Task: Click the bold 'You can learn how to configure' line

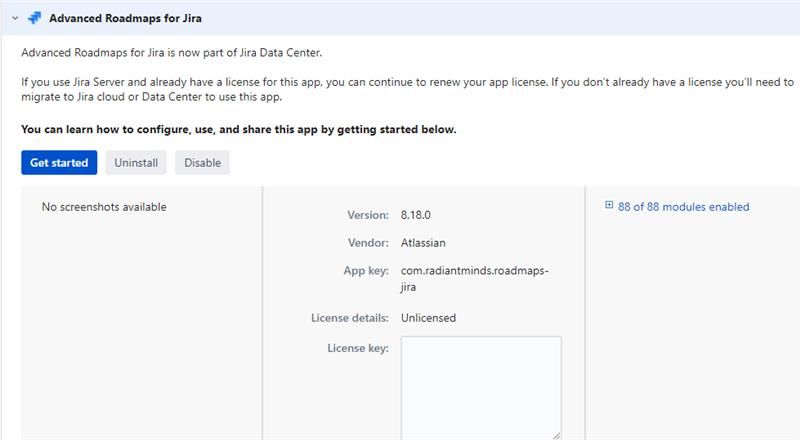Action: coord(239,129)
